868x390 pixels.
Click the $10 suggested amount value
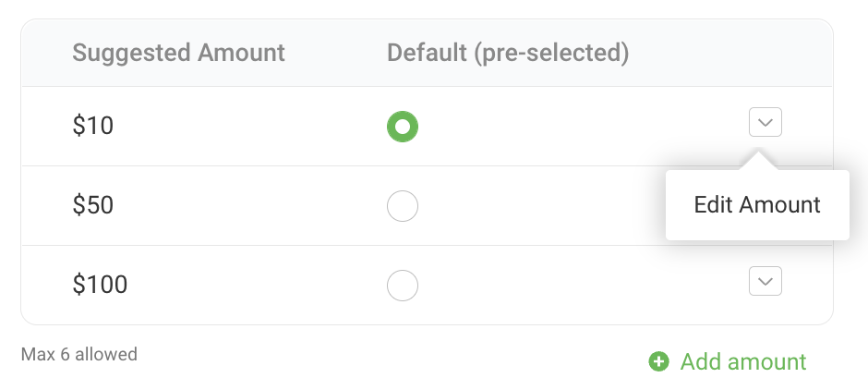pos(93,127)
